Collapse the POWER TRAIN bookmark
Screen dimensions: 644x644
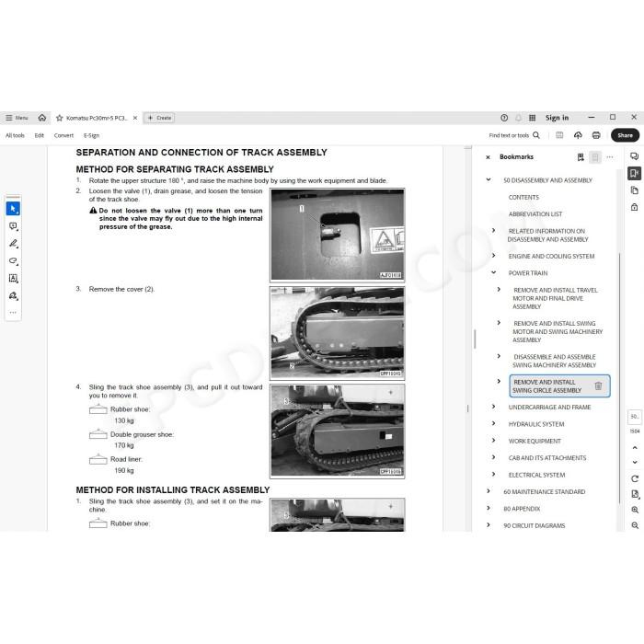tap(494, 272)
